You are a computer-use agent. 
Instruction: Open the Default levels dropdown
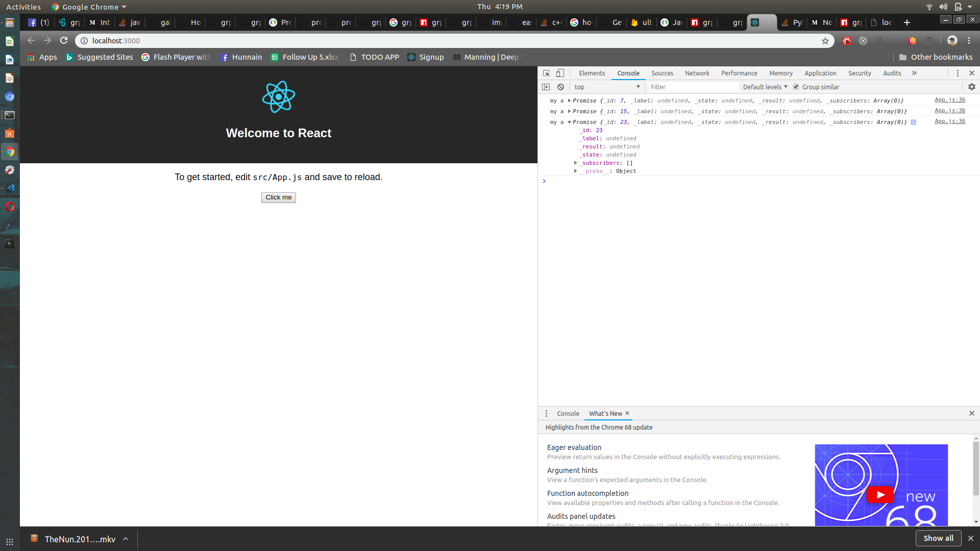[764, 87]
